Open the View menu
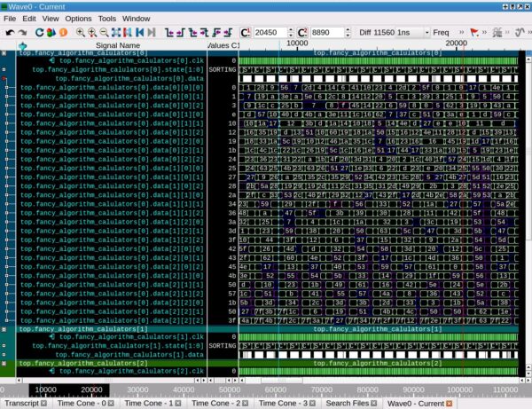532x409 pixels. [51, 19]
